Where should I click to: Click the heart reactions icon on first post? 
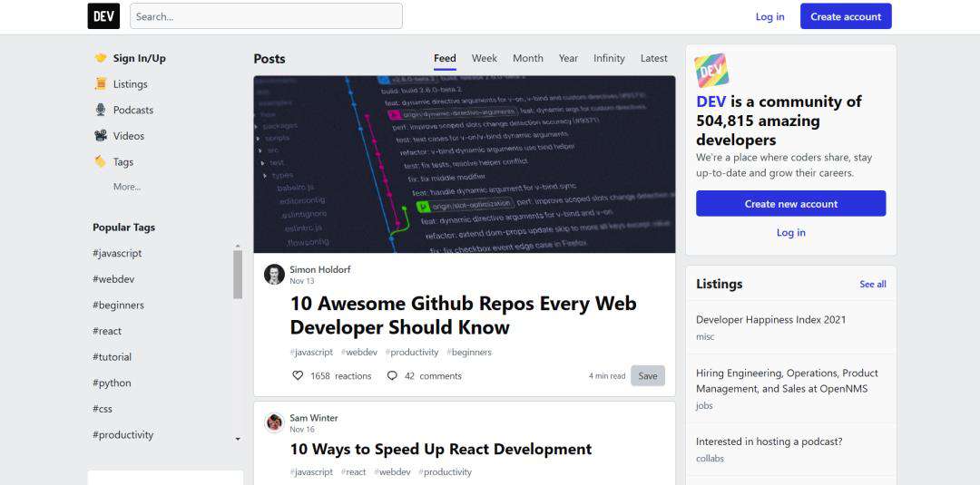click(x=298, y=376)
